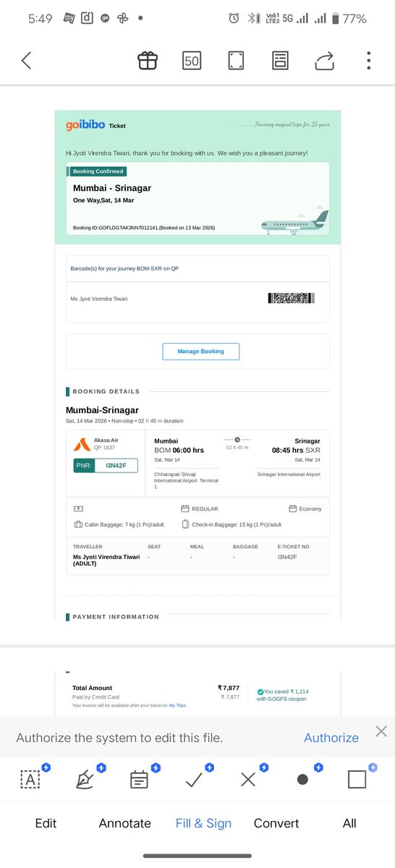Select the date stamp calendar tool
Screen dimensions: 395x868
[139, 779]
